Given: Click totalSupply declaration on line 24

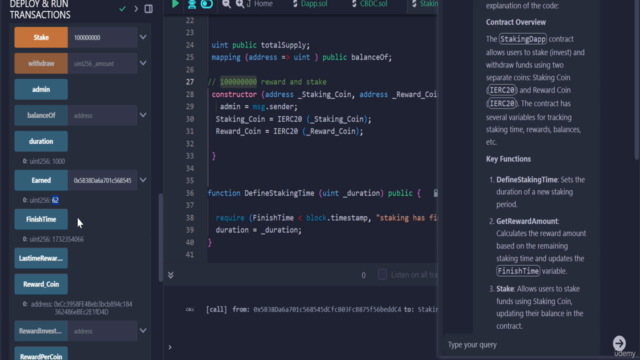Looking at the screenshot, I should (260, 45).
